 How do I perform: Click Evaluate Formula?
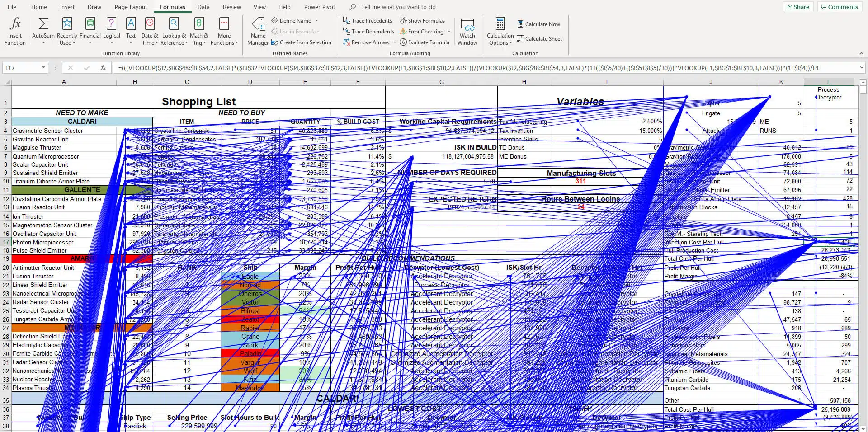[x=424, y=42]
